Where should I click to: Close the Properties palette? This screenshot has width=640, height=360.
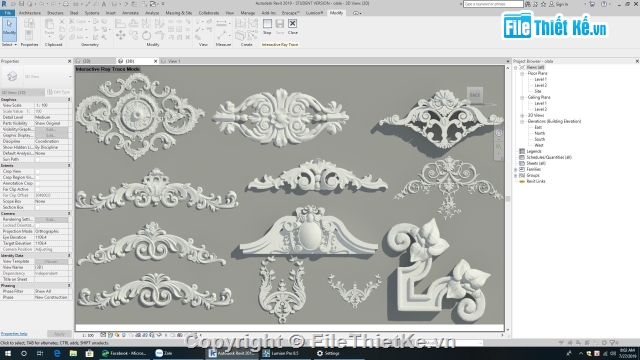pyautogui.click(x=69, y=61)
